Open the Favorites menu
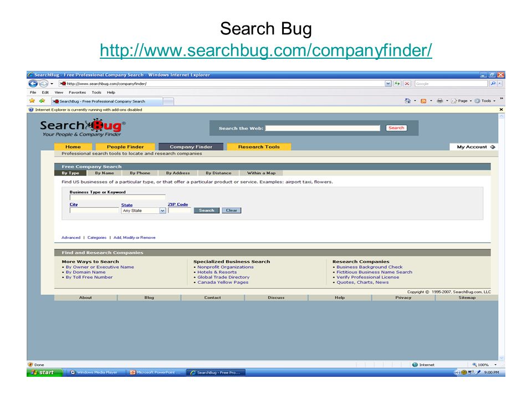This screenshot has width=532, height=399. 77,93
